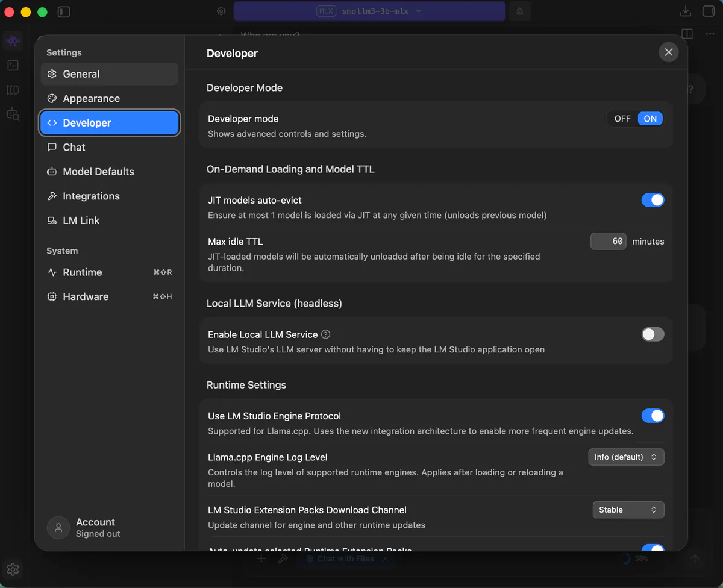Toggle JIT models auto-evict switch
Viewport: 723px width, 588px height.
click(x=653, y=200)
